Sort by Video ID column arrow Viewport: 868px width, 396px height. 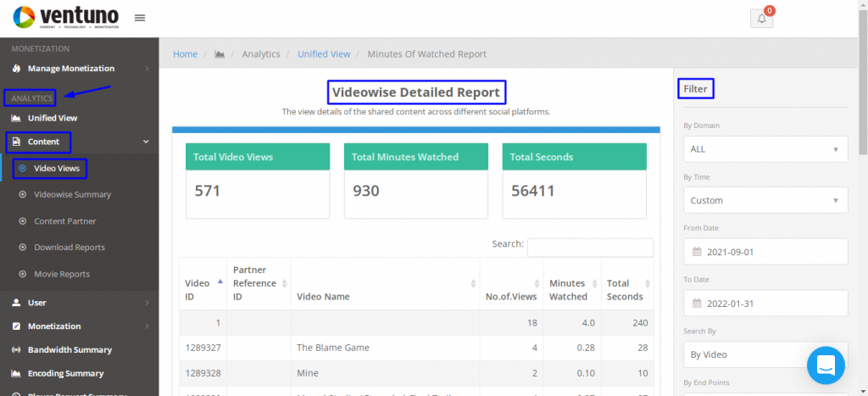coord(220,282)
